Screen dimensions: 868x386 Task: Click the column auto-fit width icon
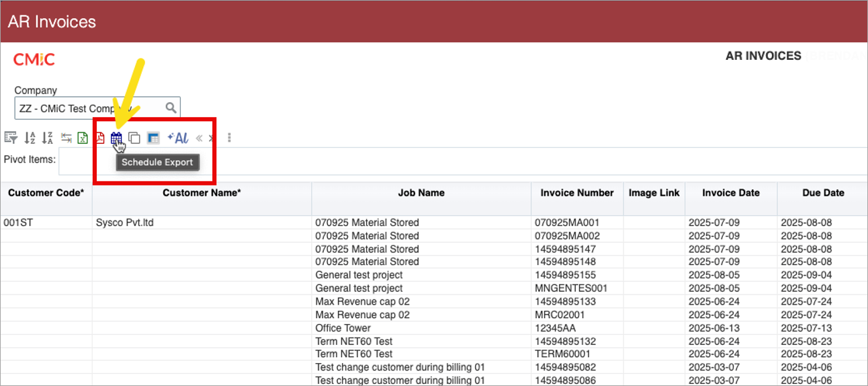66,138
